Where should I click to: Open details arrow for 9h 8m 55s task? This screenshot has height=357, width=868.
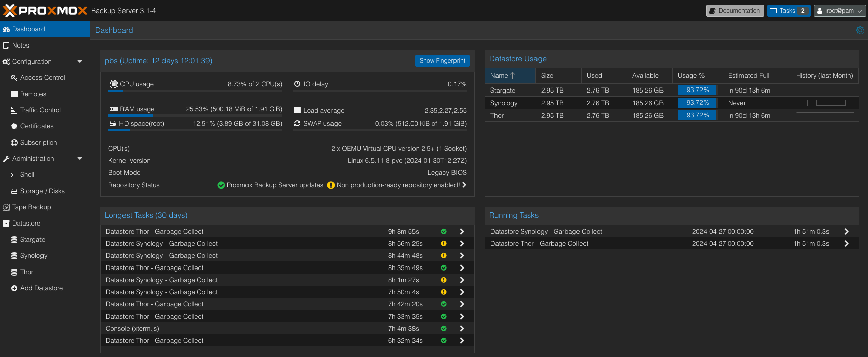[462, 232]
